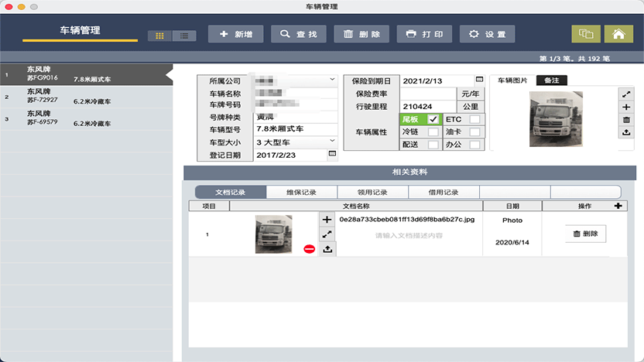
Task: Select vehicle row 苏F-69579
Action: tap(86, 119)
